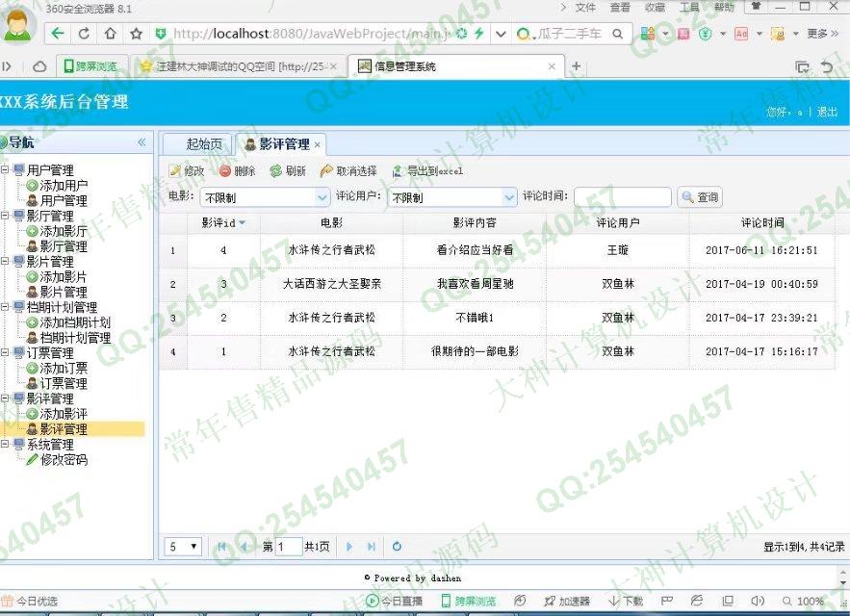
Task: Open the 收藏 browser menu
Action: point(655,8)
